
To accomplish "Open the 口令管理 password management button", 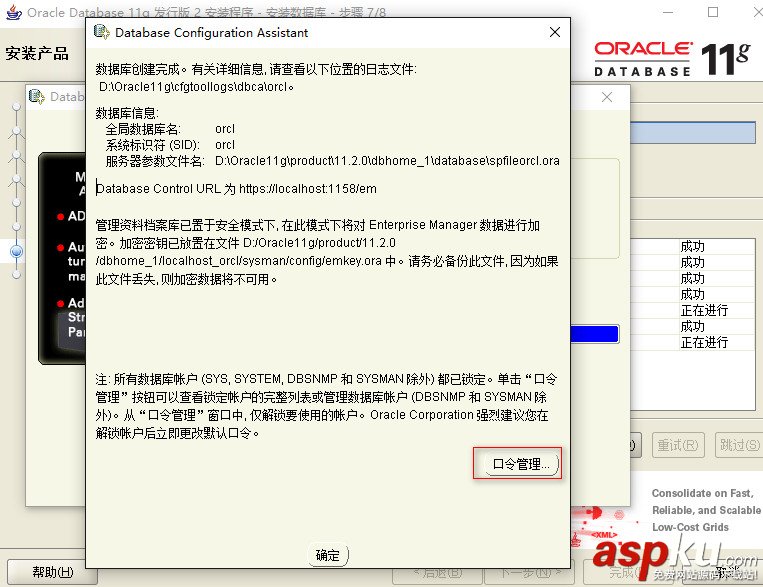I will 521,464.
